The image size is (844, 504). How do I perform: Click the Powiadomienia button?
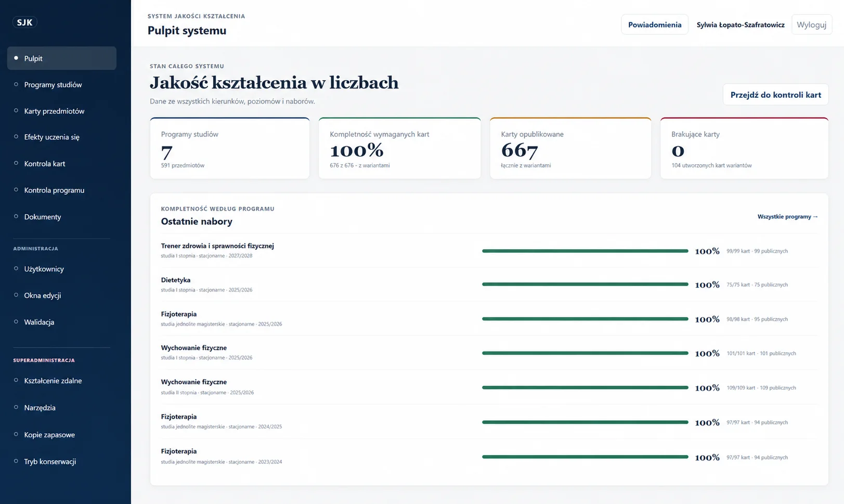coord(655,24)
